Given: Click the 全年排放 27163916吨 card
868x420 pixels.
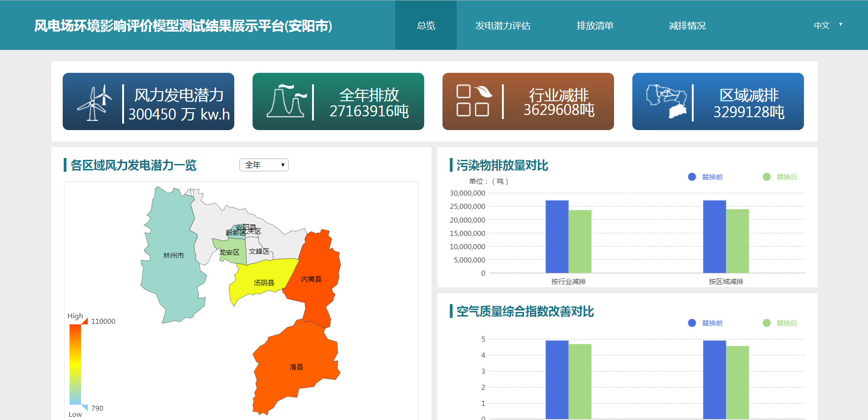Looking at the screenshot, I should tap(338, 101).
